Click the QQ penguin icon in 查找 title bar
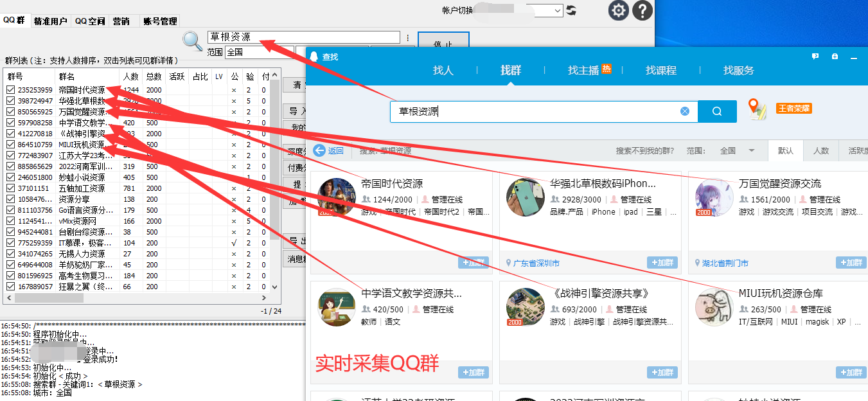 click(x=314, y=57)
